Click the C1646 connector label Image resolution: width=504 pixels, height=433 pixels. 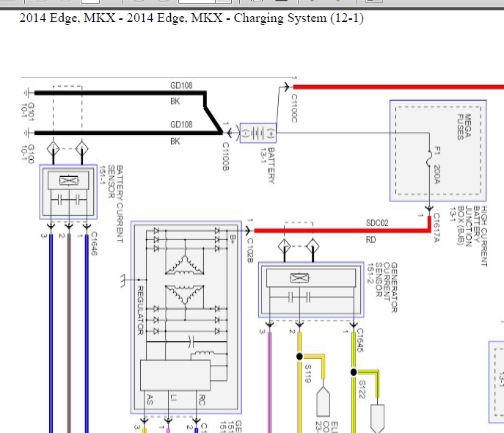(x=94, y=244)
